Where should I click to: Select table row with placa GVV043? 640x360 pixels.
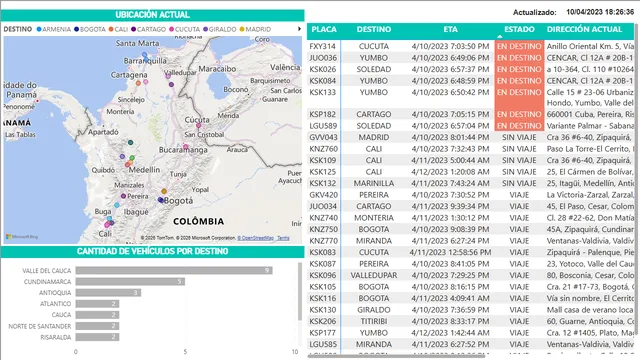pyautogui.click(x=471, y=138)
